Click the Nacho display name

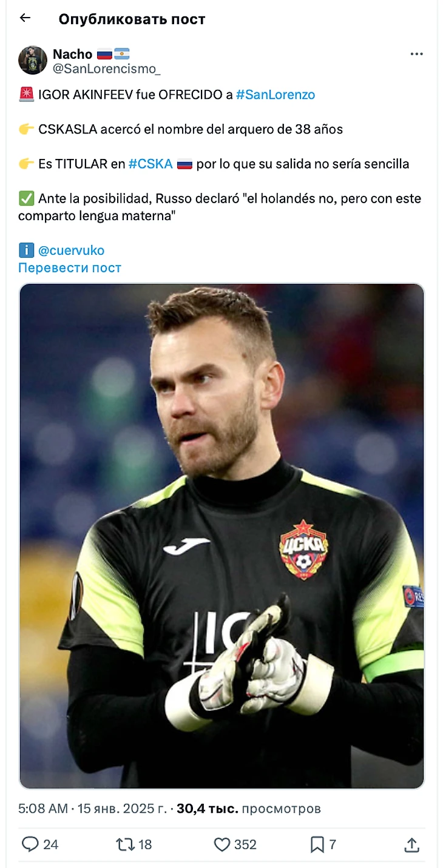tap(72, 54)
